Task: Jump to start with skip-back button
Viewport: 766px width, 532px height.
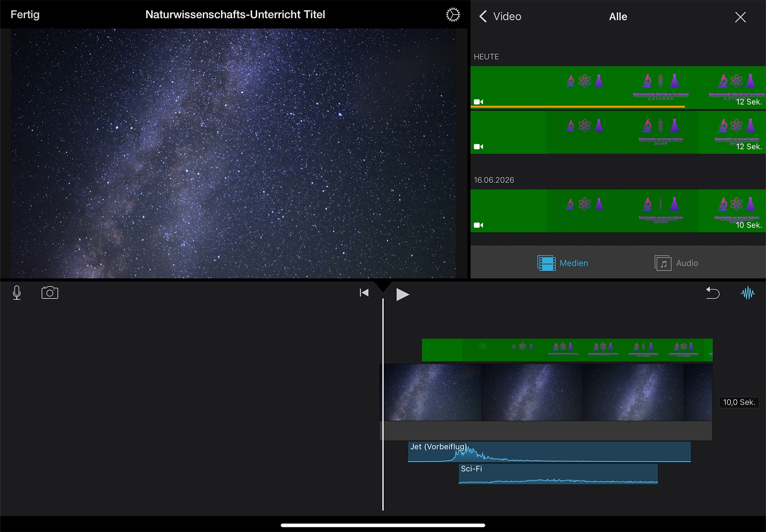Action: (364, 293)
